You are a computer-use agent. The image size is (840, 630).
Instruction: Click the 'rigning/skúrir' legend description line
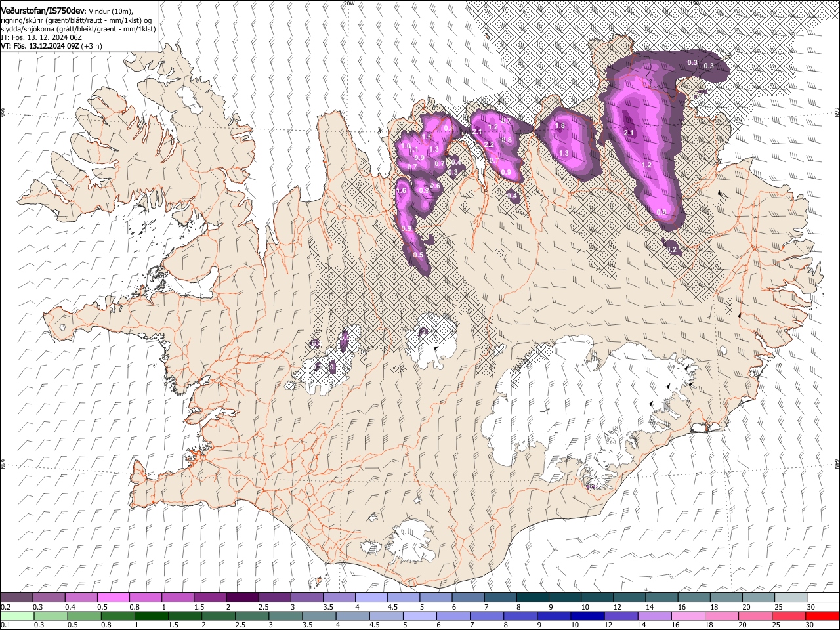pyautogui.click(x=77, y=20)
